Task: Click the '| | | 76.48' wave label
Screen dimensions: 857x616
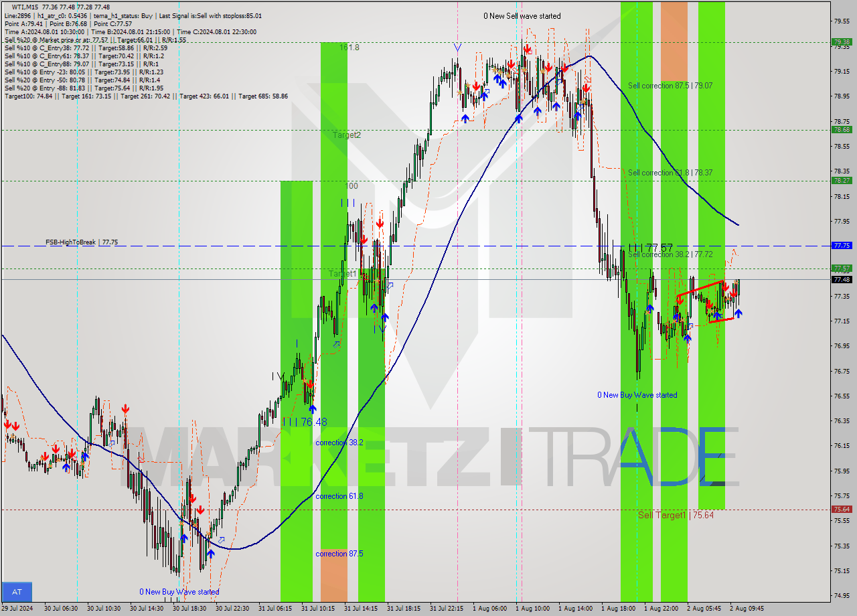Action: [305, 422]
